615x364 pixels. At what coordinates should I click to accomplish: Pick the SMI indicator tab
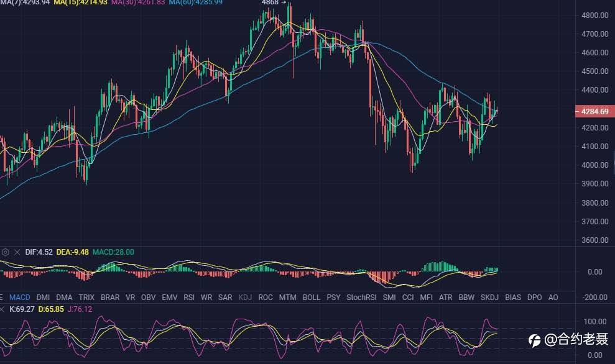click(389, 298)
